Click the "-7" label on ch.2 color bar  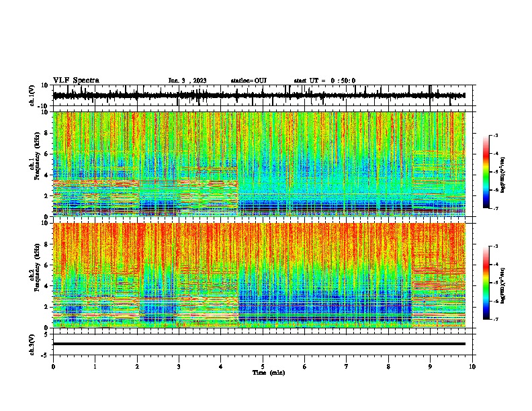point(495,319)
